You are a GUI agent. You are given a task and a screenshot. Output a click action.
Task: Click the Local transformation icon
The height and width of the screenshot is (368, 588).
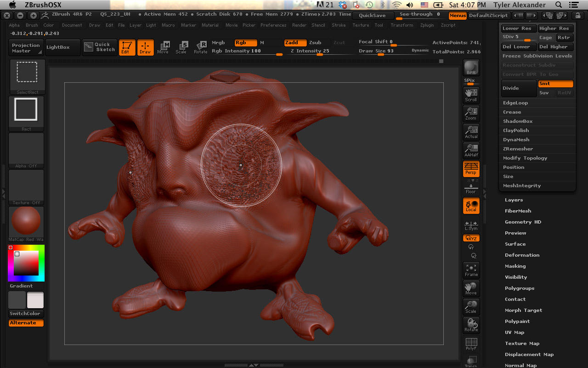click(x=471, y=206)
